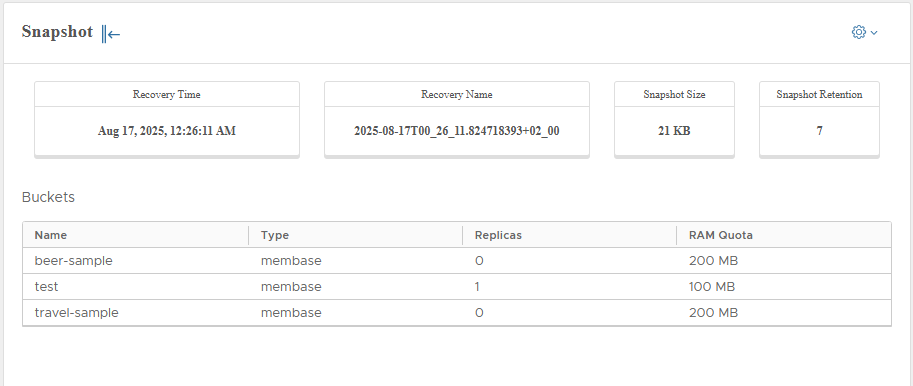
Task: Click the Recovery Time card
Action: coord(167,119)
